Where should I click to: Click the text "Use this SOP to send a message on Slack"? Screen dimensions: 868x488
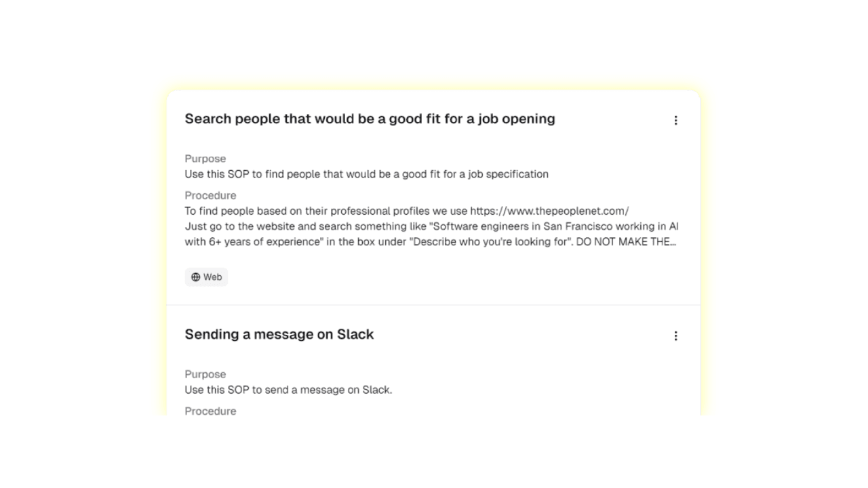click(x=289, y=390)
